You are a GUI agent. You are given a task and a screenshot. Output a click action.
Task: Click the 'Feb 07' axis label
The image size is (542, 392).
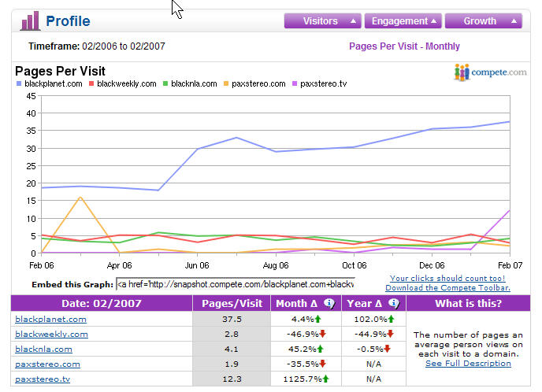coord(510,265)
